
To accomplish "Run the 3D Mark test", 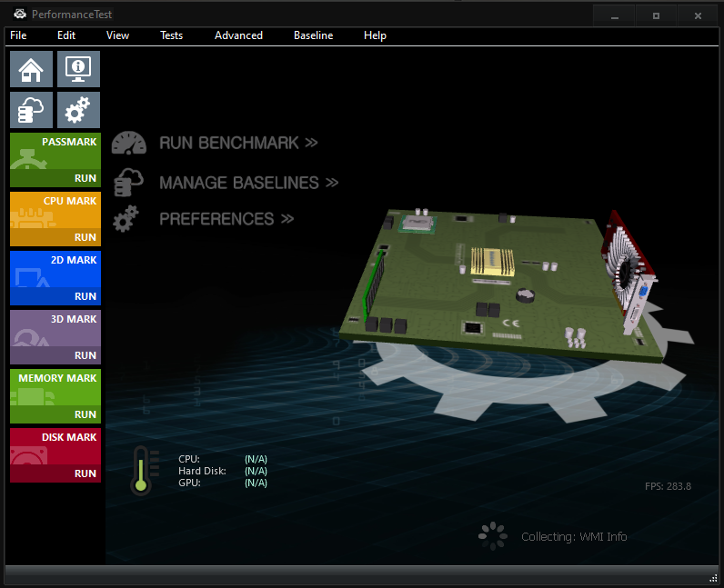I will pyautogui.click(x=55, y=355).
